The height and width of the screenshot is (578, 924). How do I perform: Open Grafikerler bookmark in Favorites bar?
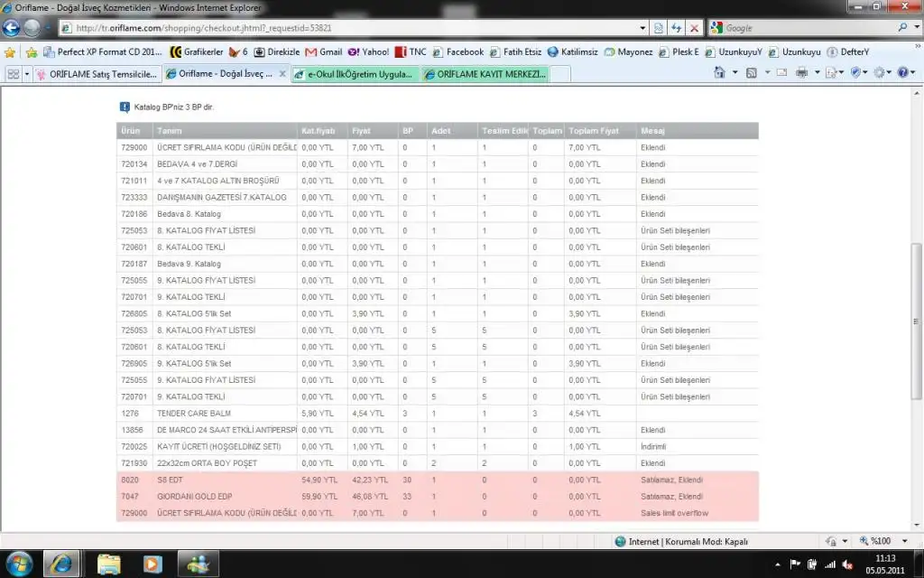197,51
